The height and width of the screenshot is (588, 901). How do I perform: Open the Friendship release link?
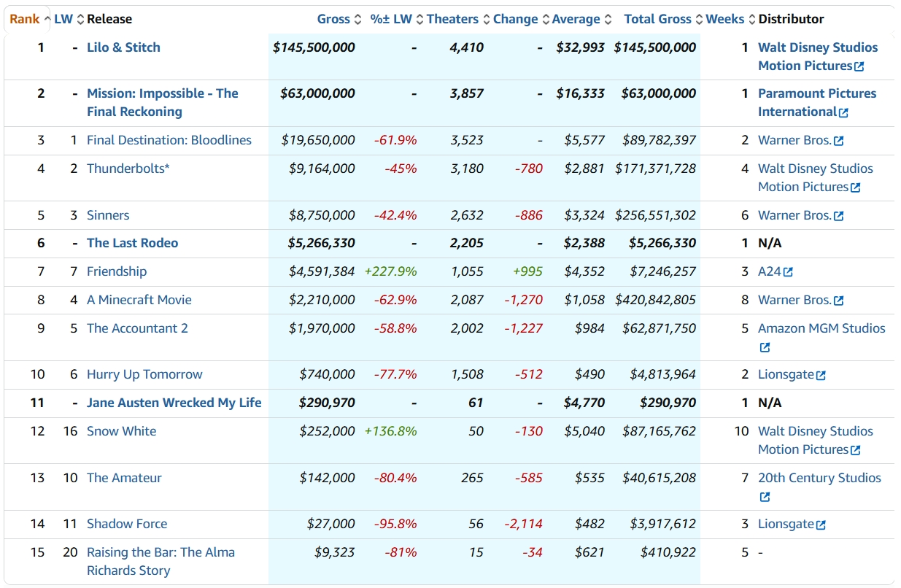(117, 271)
